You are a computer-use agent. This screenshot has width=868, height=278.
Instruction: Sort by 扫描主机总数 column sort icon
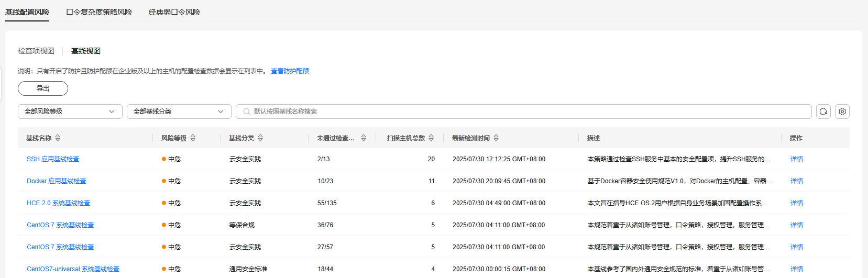431,138
